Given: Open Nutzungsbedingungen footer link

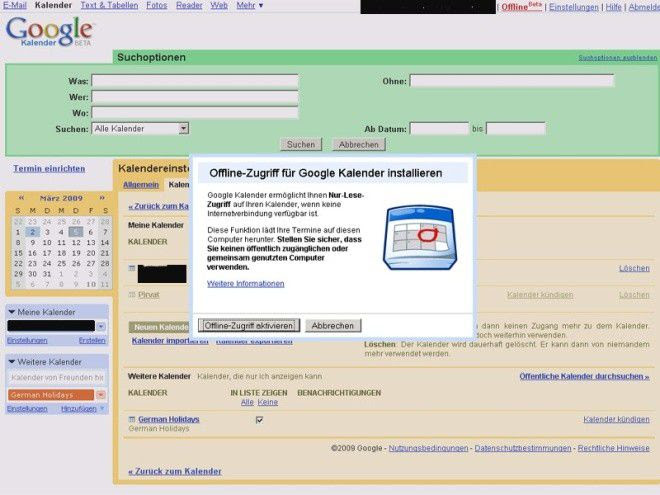Looking at the screenshot, I should point(428,448).
